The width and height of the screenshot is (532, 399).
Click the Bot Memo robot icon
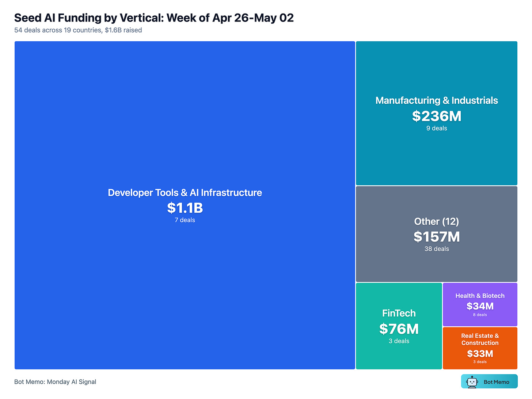pos(472,382)
